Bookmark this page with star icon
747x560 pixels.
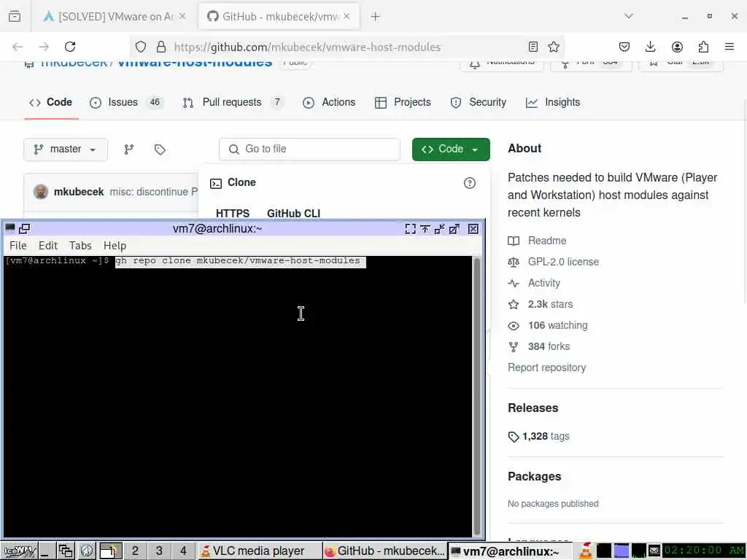553,47
